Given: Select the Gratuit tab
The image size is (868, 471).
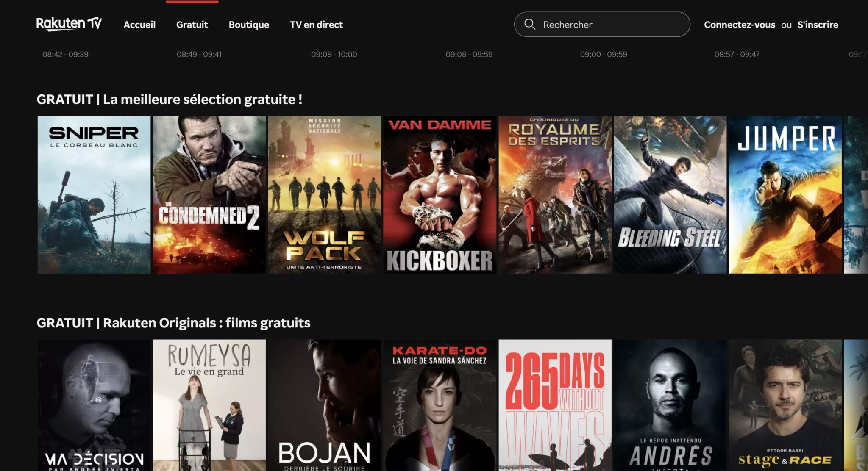Looking at the screenshot, I should [192, 25].
